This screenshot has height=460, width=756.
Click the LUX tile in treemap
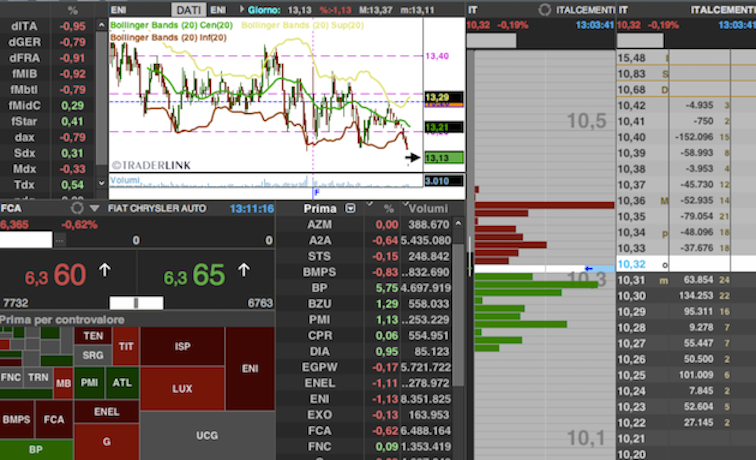(182, 389)
